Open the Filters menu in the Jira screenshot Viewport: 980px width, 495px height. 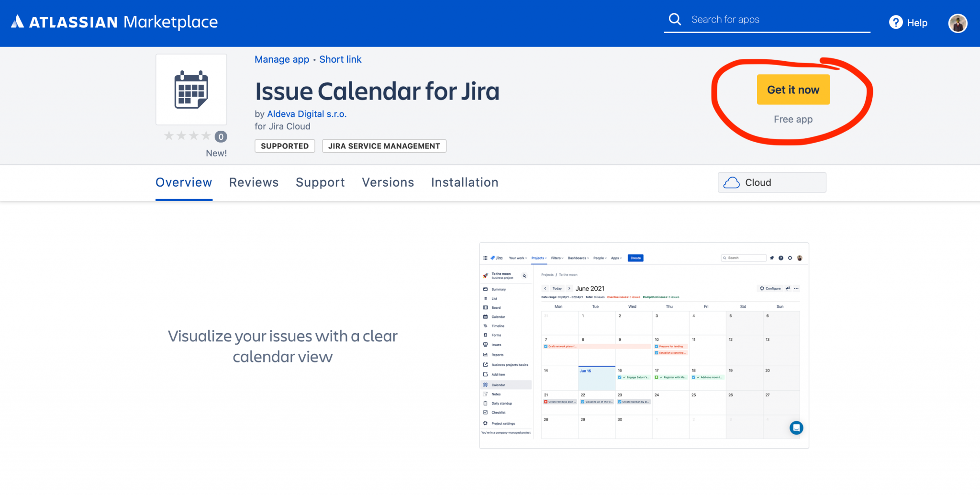pyautogui.click(x=557, y=258)
